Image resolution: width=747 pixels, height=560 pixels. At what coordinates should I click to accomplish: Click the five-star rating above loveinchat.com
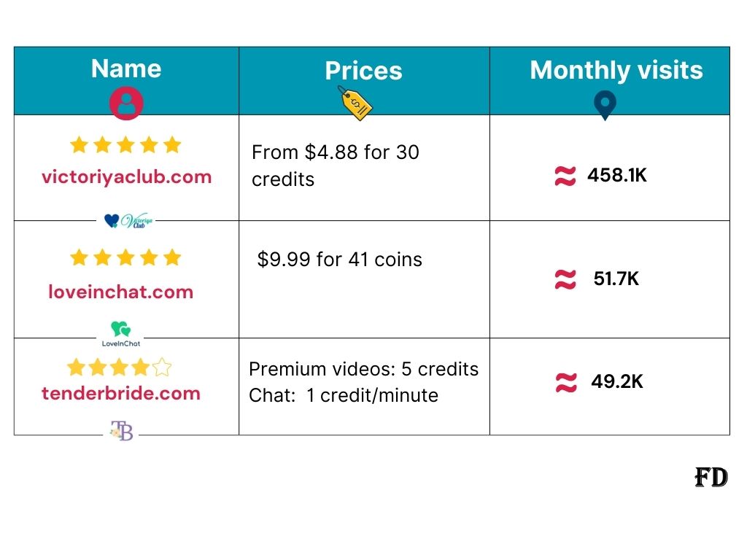[125, 257]
